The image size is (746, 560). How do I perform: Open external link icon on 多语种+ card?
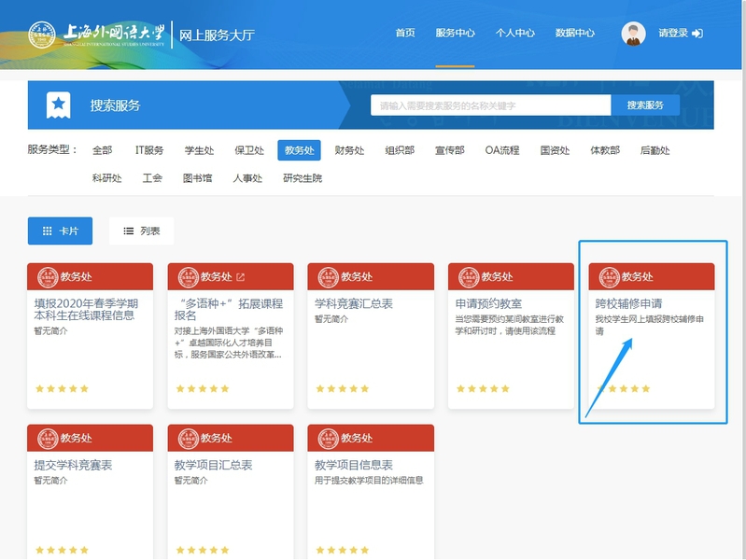click(241, 277)
